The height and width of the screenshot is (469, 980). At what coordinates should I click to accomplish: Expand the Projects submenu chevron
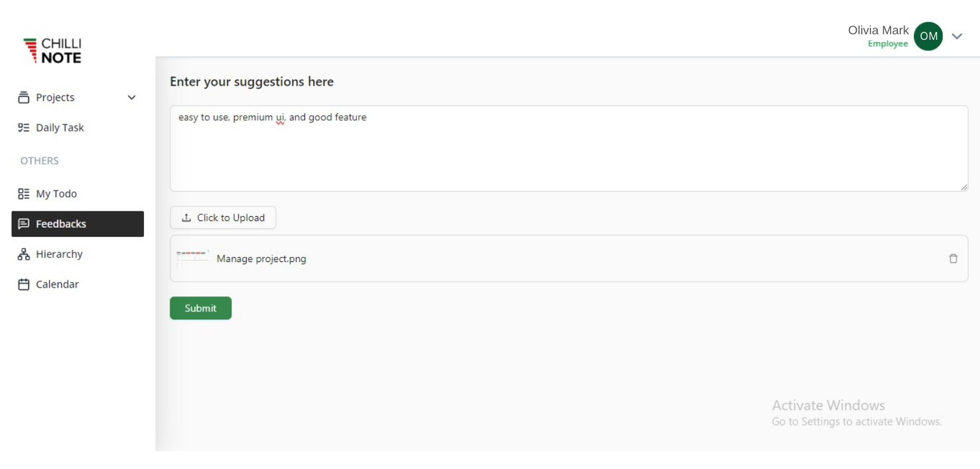[x=132, y=97]
